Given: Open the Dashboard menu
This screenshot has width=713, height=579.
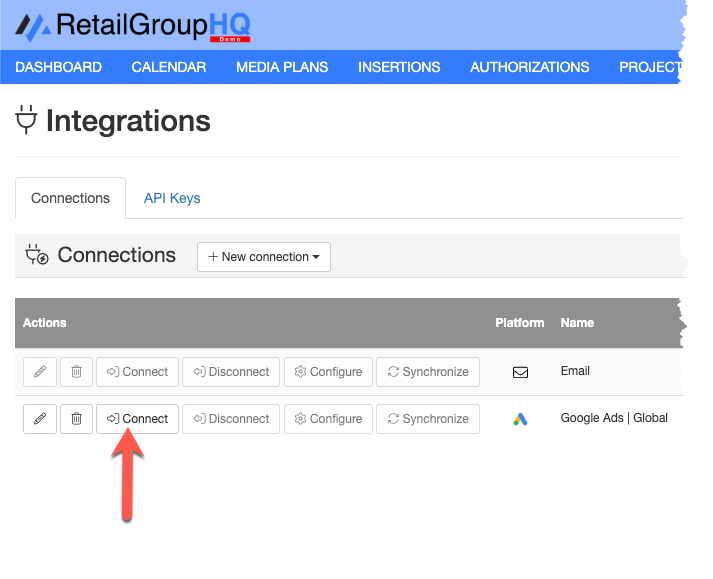Looking at the screenshot, I should click(x=58, y=67).
